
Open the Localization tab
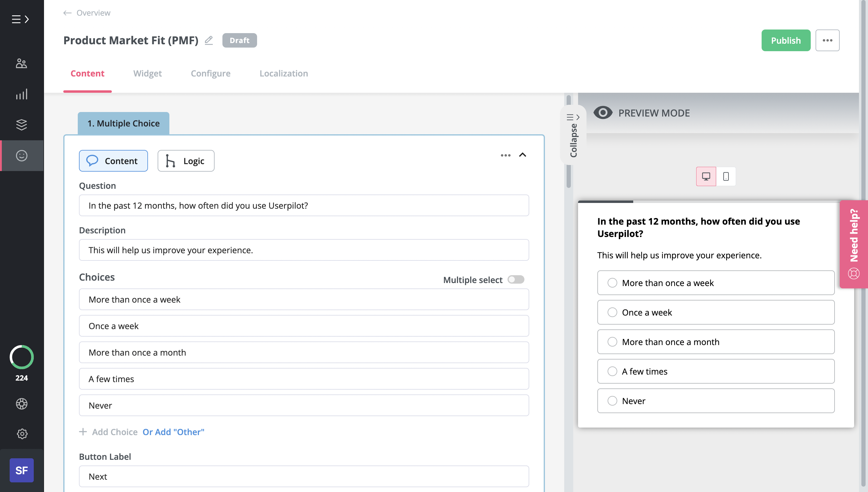pos(284,73)
